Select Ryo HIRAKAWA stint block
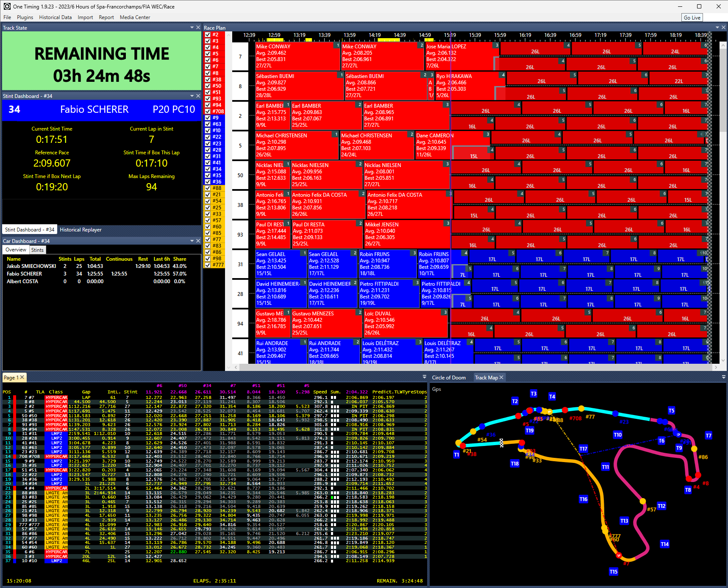This screenshot has height=588, width=728. coord(470,86)
